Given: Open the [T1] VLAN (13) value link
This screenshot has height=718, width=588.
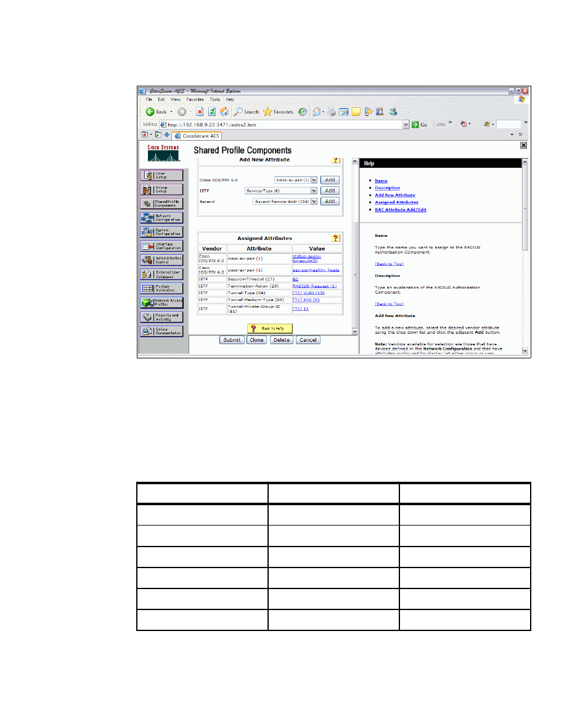Looking at the screenshot, I should [309, 292].
